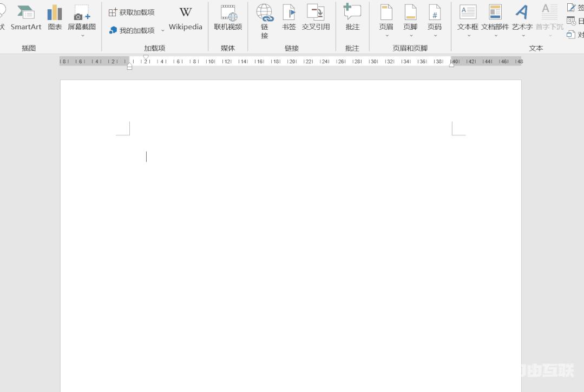Insert a chart with 图表 button
Screen dimensions: 584x392
pos(55,18)
